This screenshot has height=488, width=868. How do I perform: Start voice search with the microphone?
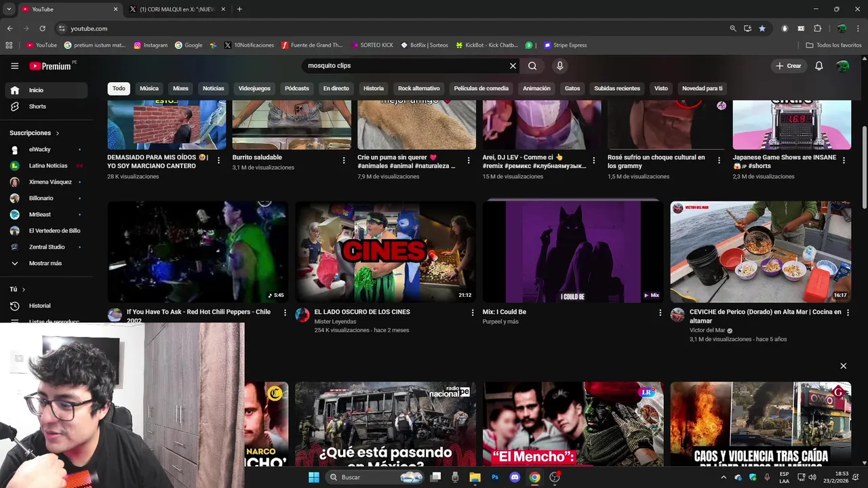click(x=559, y=66)
